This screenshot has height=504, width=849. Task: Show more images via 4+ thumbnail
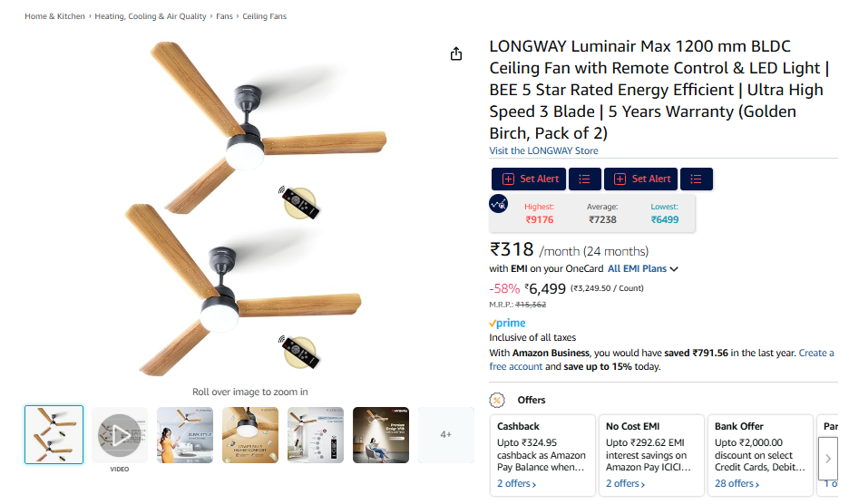(x=445, y=435)
